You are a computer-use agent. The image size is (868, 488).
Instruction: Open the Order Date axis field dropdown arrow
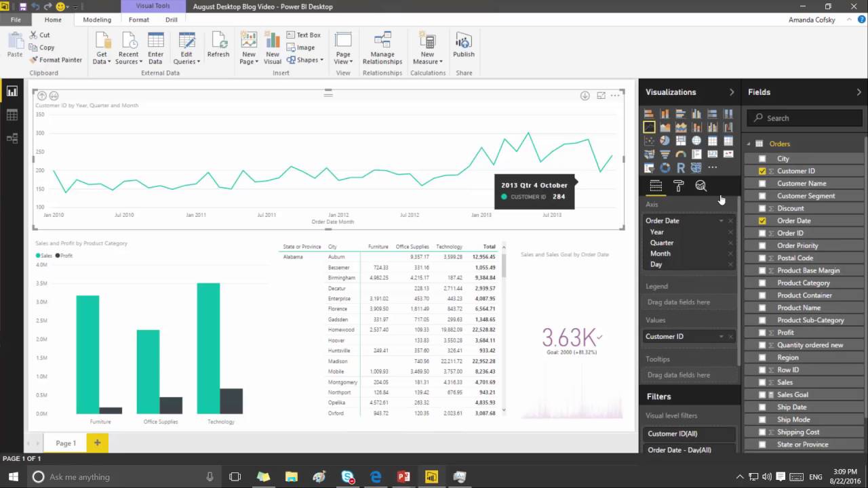pyautogui.click(x=721, y=221)
